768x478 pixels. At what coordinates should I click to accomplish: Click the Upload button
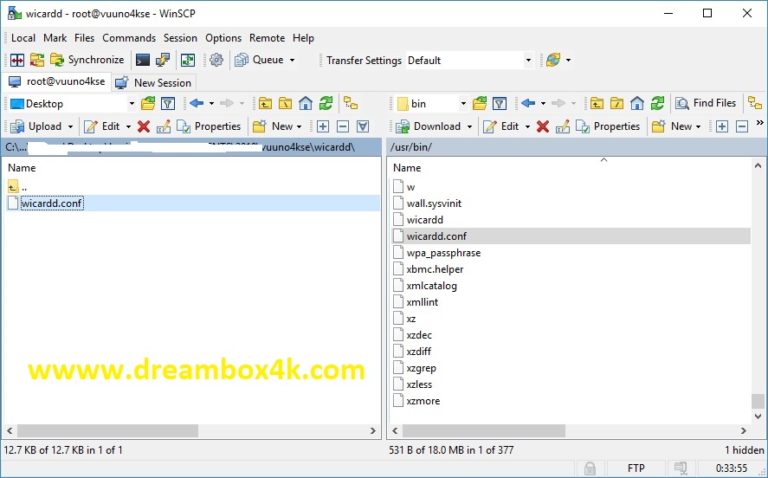coord(36,126)
